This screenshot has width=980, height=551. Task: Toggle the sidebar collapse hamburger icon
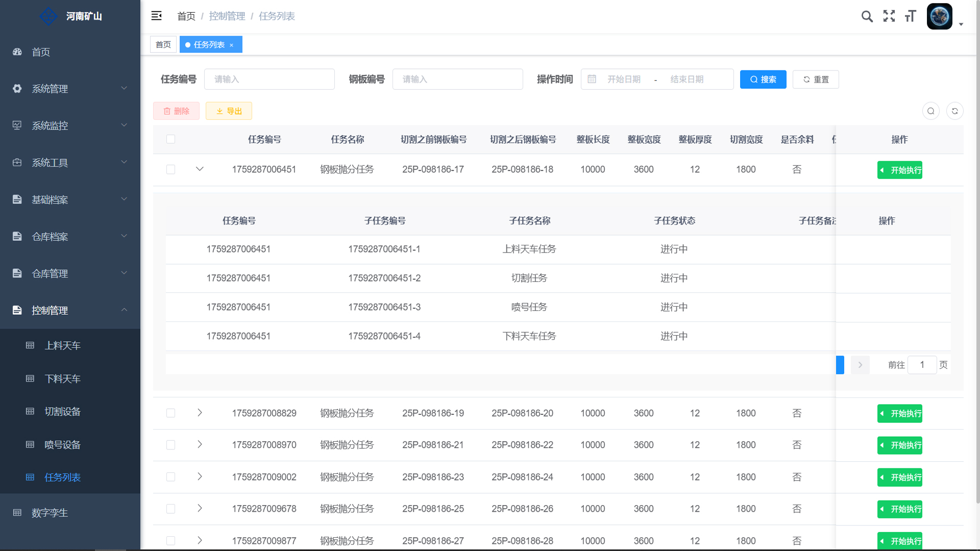156,16
